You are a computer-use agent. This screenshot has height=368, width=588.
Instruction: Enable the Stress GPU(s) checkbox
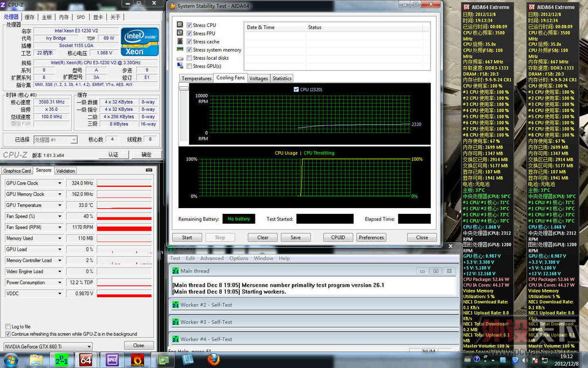pos(189,66)
